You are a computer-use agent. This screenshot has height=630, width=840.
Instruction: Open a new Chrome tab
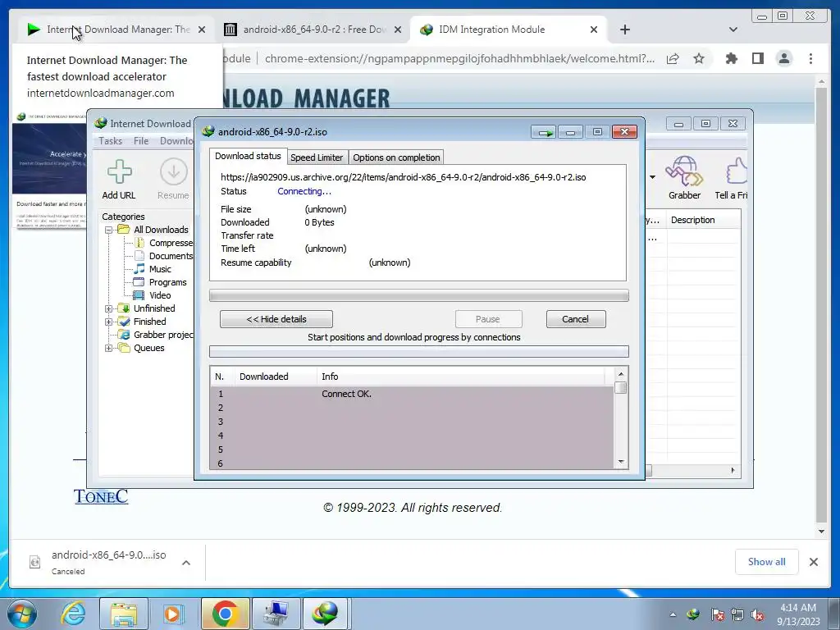pos(624,30)
